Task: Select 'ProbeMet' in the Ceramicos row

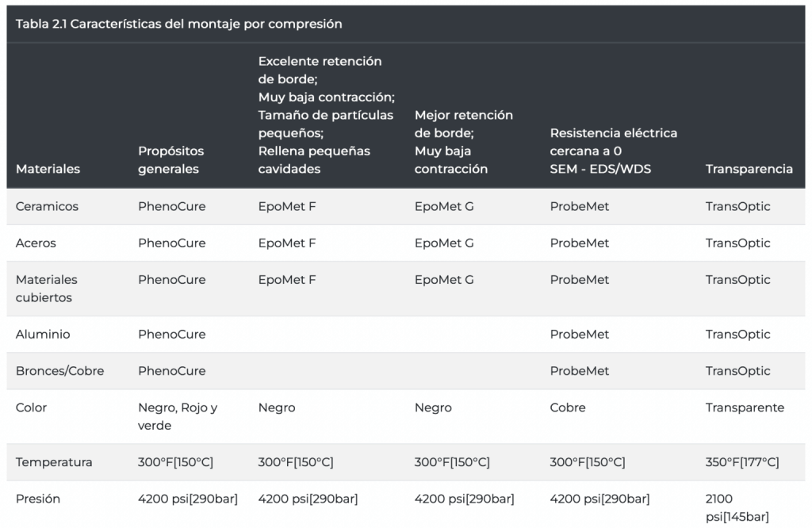Action: click(x=580, y=206)
